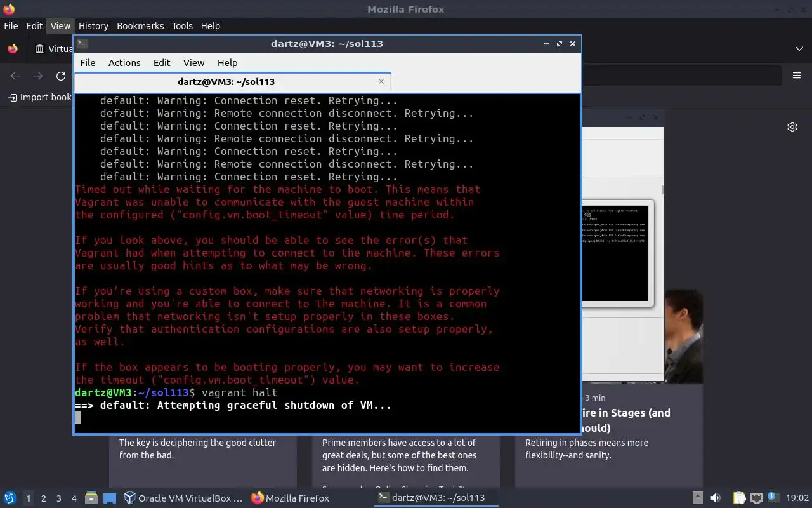The image size is (812, 508).
Task: Open the View menu in Firefox
Action: point(60,26)
